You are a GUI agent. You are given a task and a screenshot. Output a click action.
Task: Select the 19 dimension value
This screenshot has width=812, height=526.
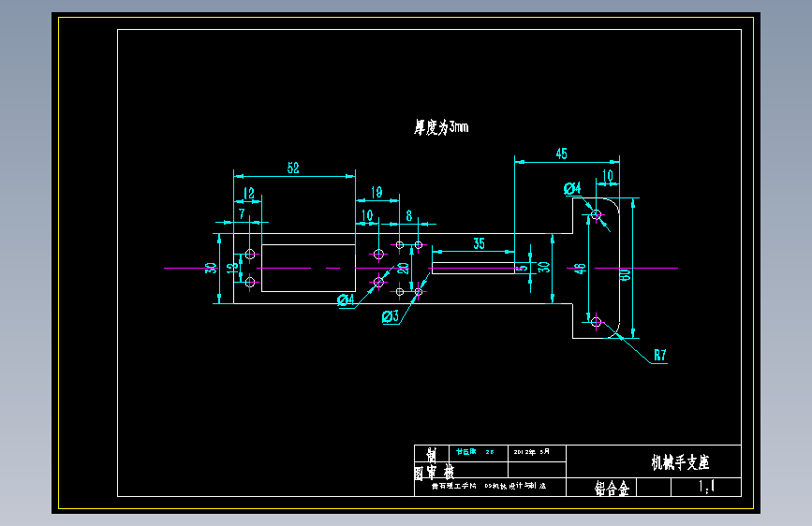[x=376, y=193]
